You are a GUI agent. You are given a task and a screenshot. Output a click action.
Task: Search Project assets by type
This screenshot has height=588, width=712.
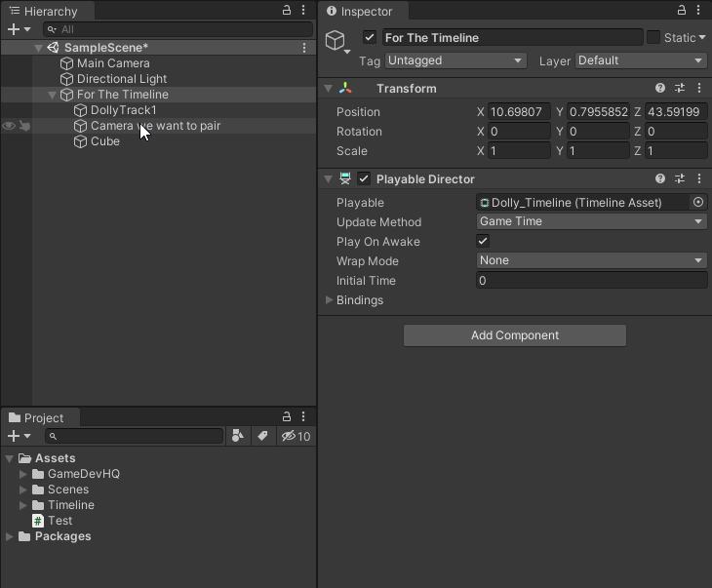(x=238, y=436)
